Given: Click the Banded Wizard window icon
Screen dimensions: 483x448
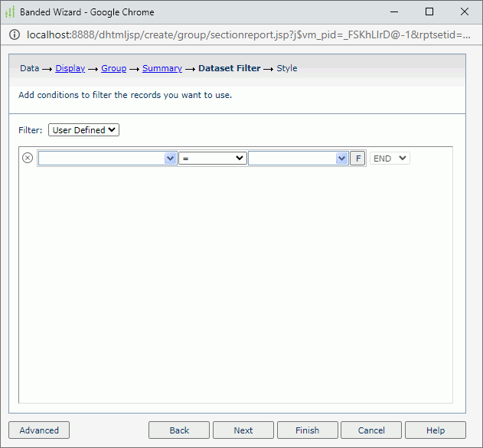Looking at the screenshot, I should [10, 12].
